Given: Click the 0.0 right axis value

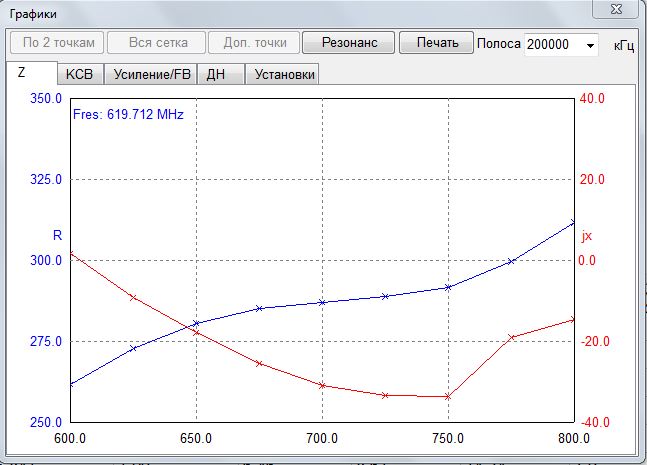Looking at the screenshot, I should (587, 260).
